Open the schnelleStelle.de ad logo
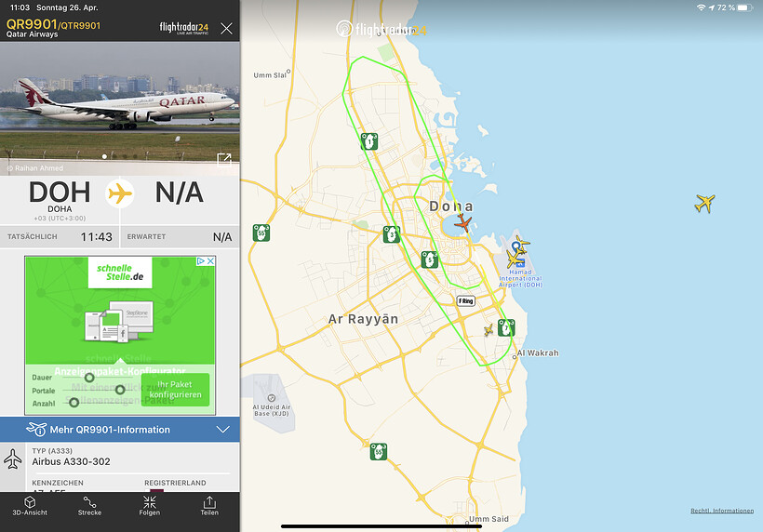This screenshot has width=763, height=532. [x=120, y=273]
